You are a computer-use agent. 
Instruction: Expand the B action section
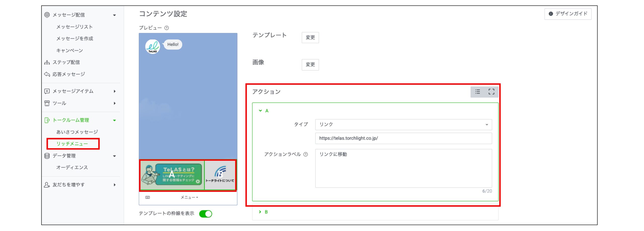pyautogui.click(x=260, y=212)
